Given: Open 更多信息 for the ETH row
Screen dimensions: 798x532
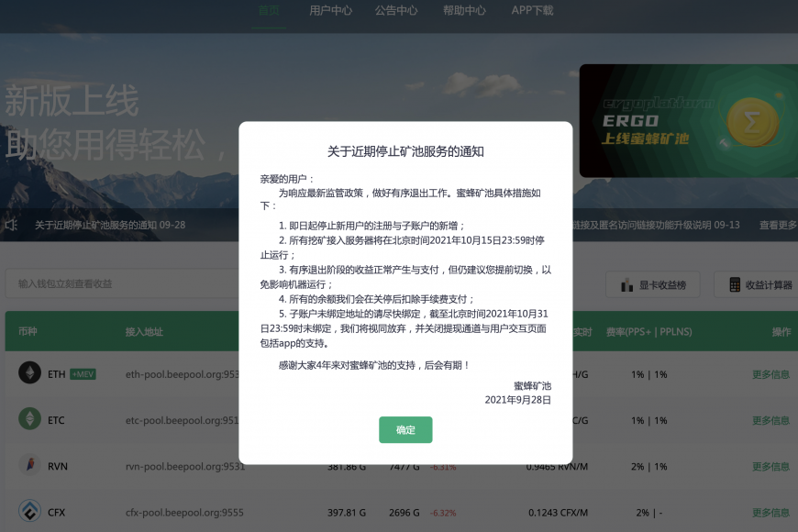Looking at the screenshot, I should (770, 374).
